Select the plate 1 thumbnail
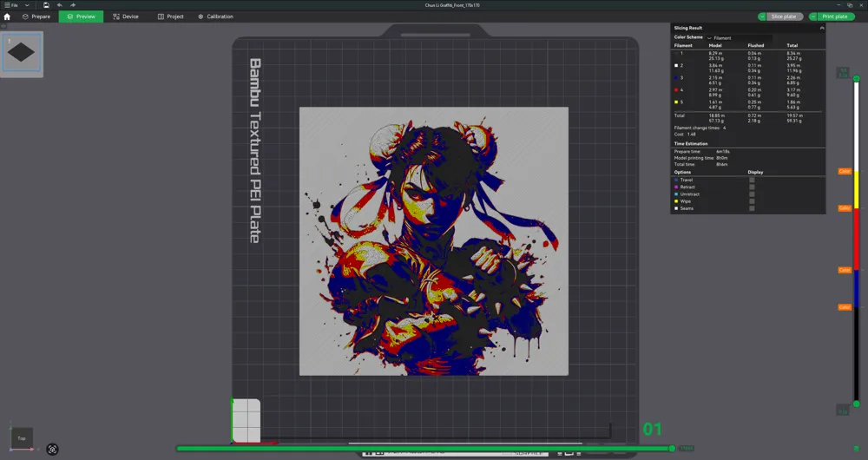 coord(22,53)
